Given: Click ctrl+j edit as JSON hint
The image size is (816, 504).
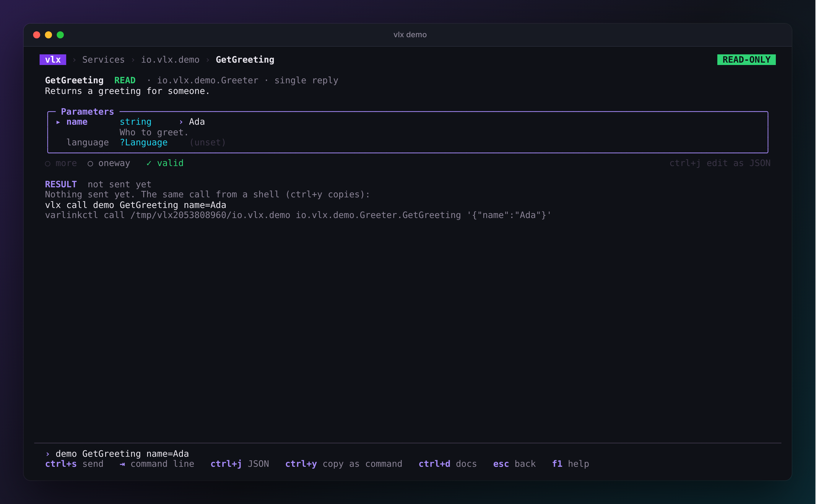Looking at the screenshot, I should coord(720,163).
